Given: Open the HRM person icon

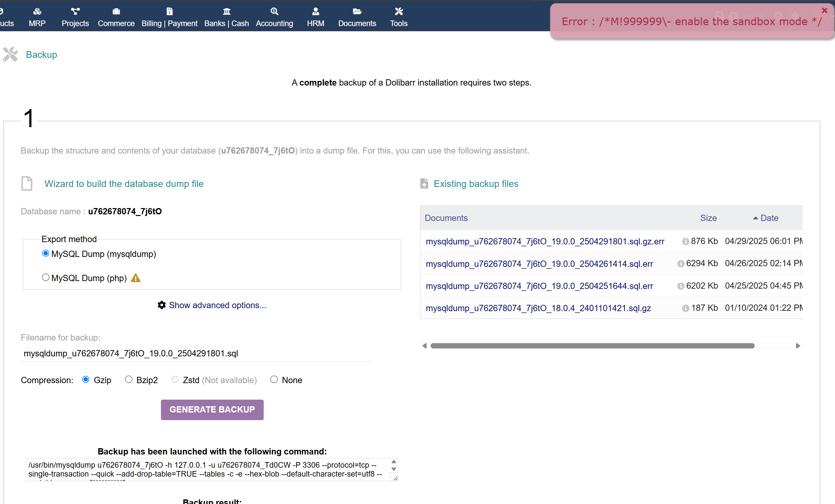Looking at the screenshot, I should click(316, 12).
